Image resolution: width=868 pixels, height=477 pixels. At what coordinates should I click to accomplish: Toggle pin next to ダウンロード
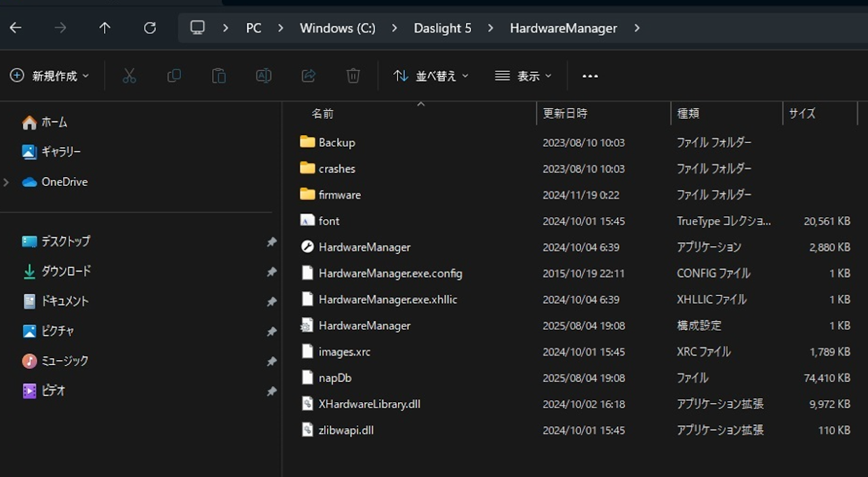(x=271, y=272)
